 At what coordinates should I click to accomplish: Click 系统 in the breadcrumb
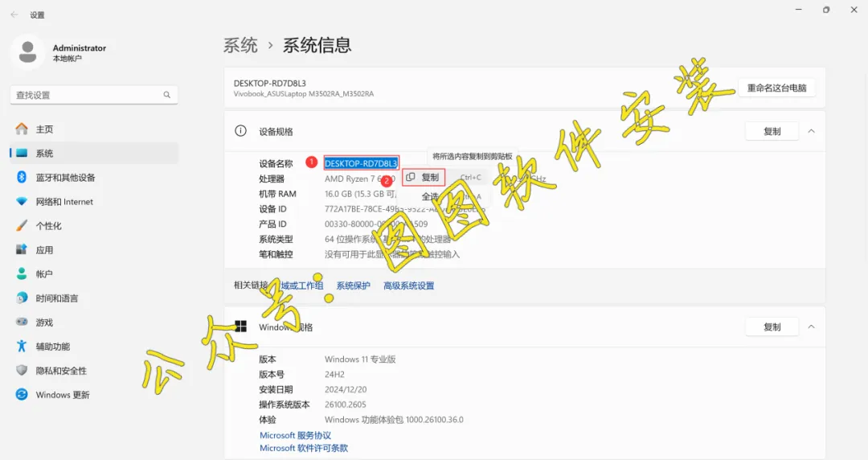tap(240, 45)
